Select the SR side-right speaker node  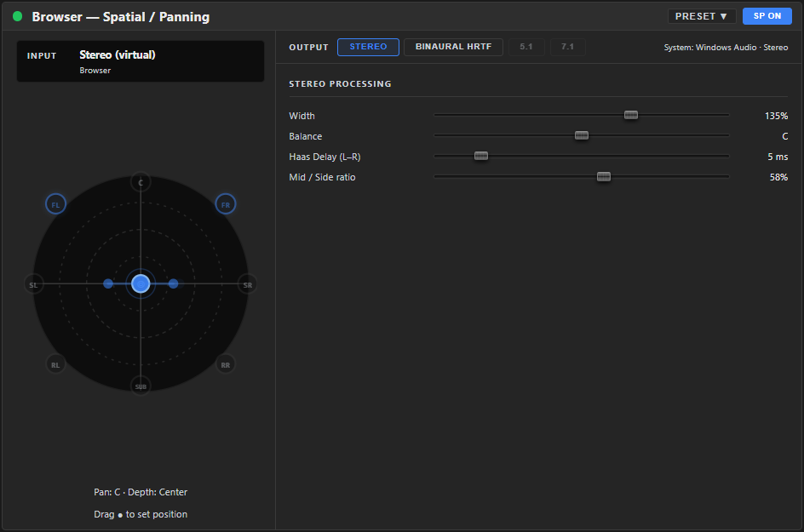click(248, 284)
